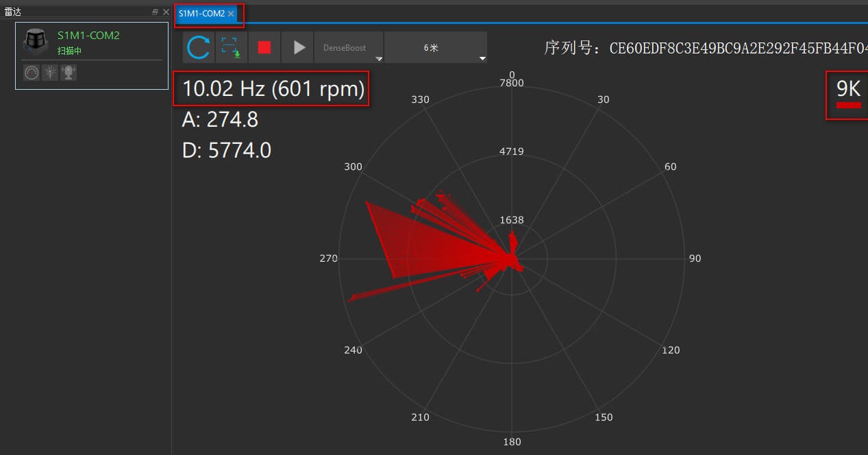Click the 扫描中 scanning status label
This screenshot has width=868, height=455.
[x=69, y=51]
